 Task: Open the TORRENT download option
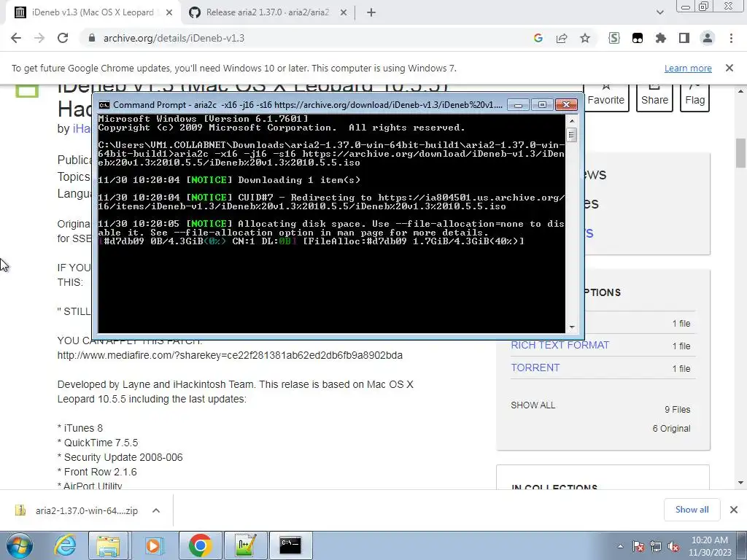point(535,367)
